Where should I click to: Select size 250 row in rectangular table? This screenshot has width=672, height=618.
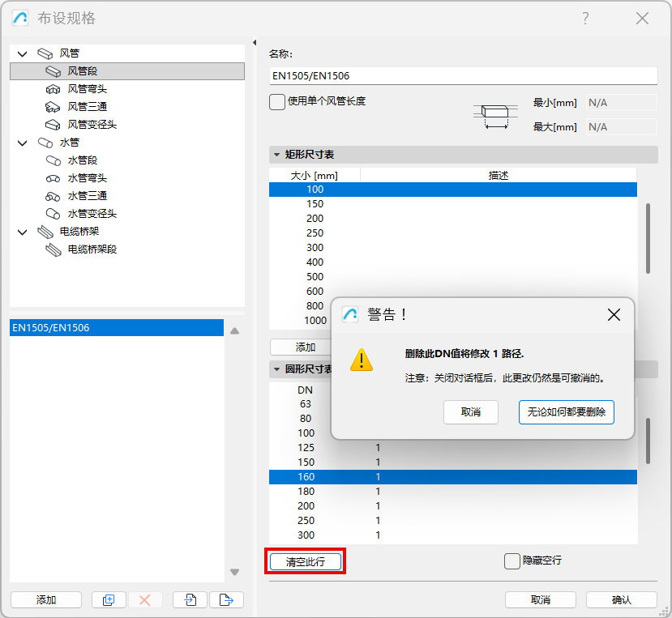453,233
